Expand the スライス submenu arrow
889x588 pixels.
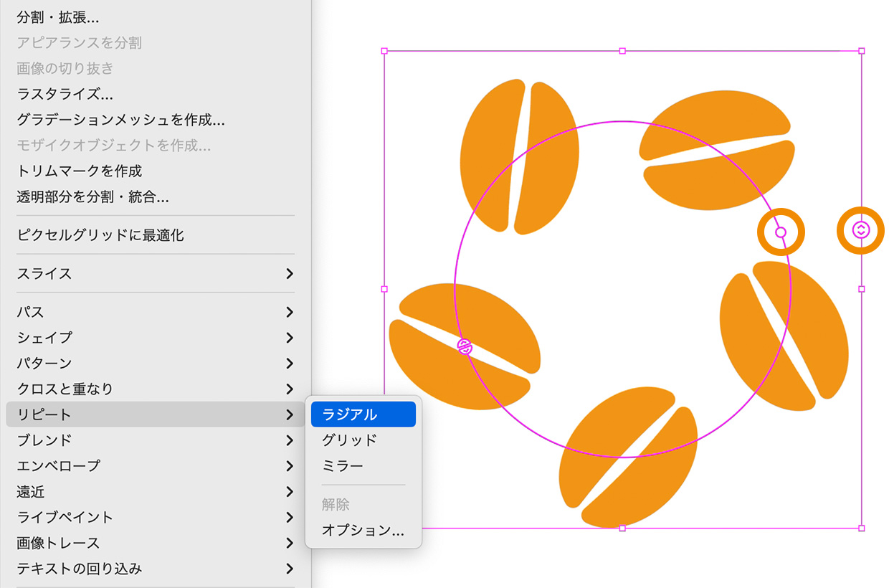pos(289,274)
